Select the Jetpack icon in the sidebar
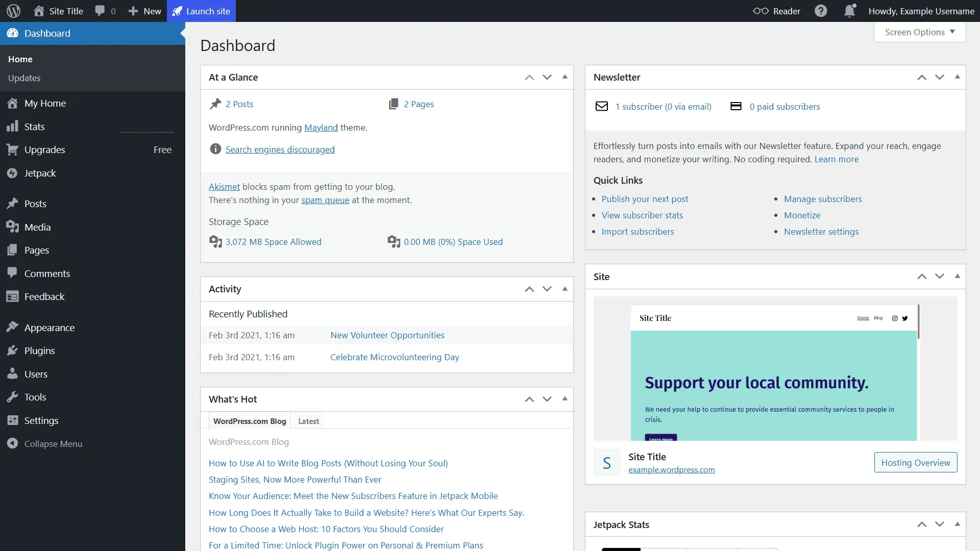The image size is (980, 551). (x=13, y=173)
